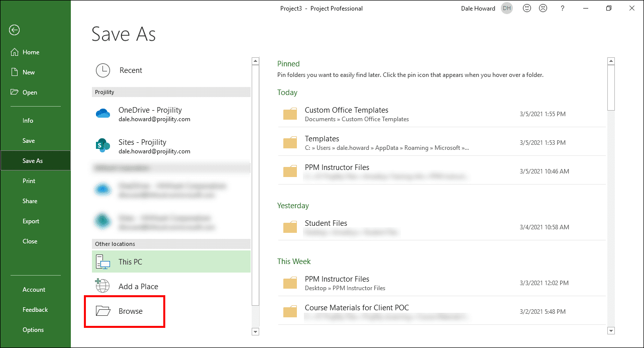Go to the Print page
The height and width of the screenshot is (348, 644).
coord(35,181)
